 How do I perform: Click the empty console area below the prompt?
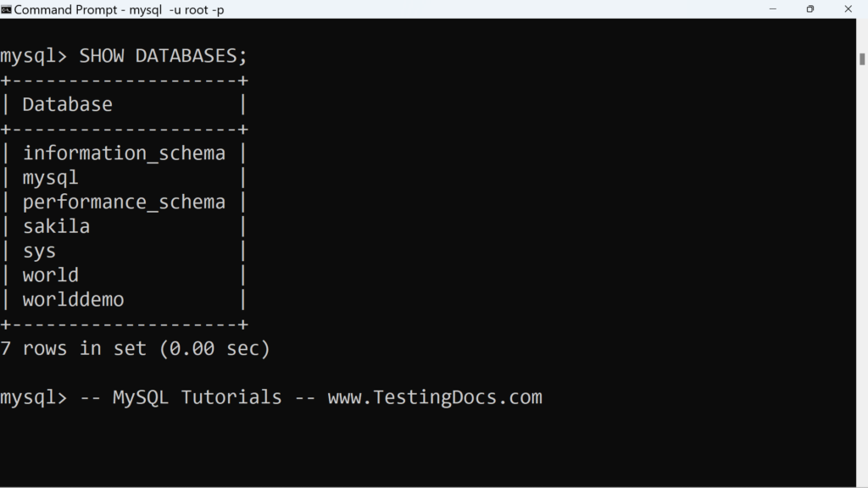pyautogui.click(x=424, y=449)
